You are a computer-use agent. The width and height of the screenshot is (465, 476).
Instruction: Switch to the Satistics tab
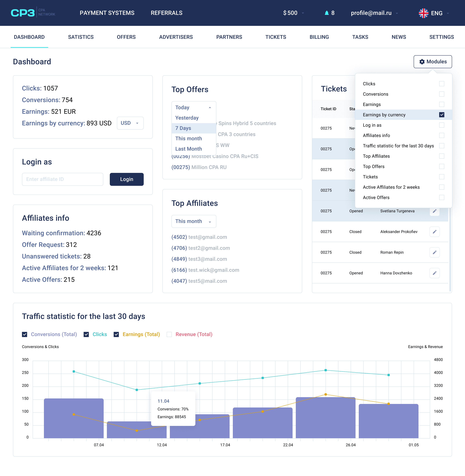(81, 37)
